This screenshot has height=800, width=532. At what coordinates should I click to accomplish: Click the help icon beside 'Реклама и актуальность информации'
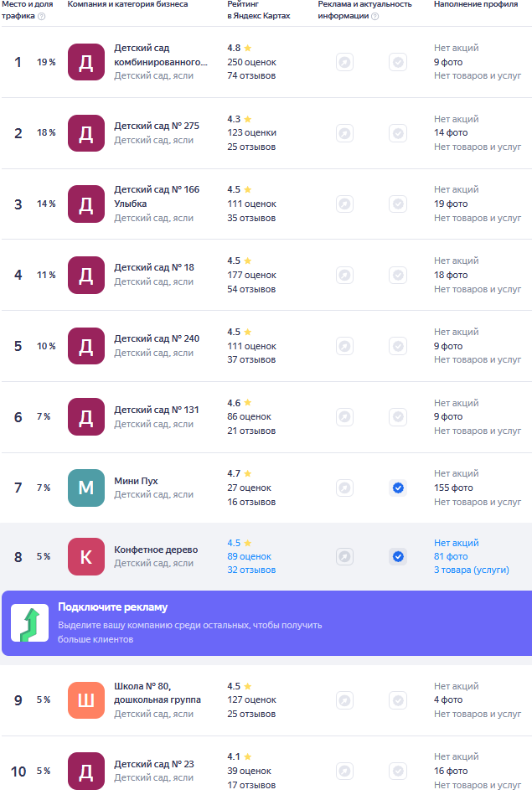tap(374, 16)
